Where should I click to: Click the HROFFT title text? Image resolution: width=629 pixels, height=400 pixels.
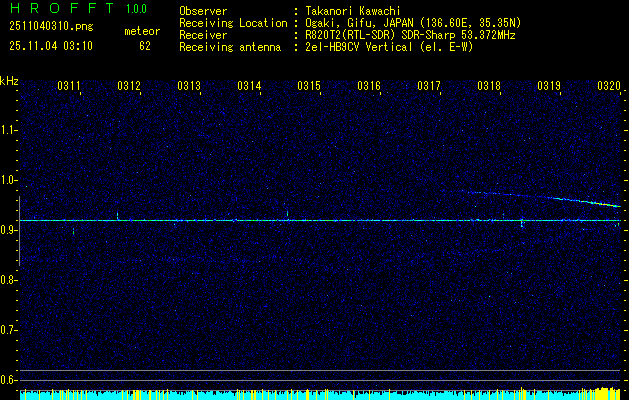(x=58, y=10)
